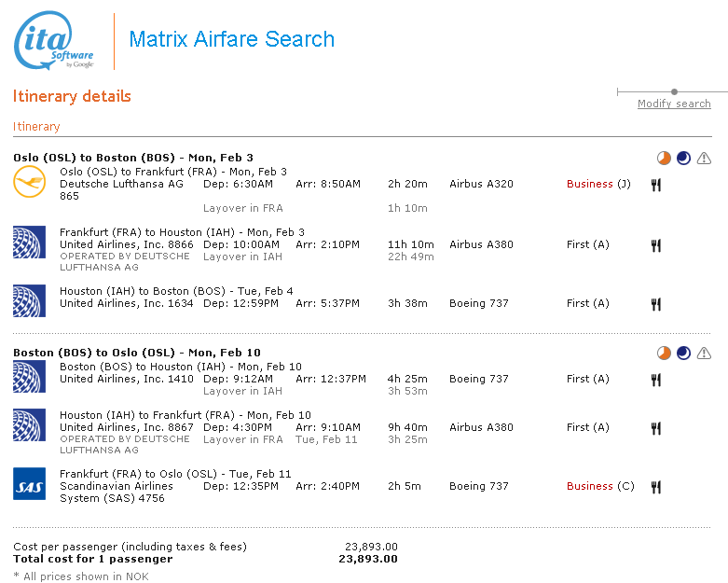Click the warning triangle icon for Boston to Oslo

click(704, 353)
